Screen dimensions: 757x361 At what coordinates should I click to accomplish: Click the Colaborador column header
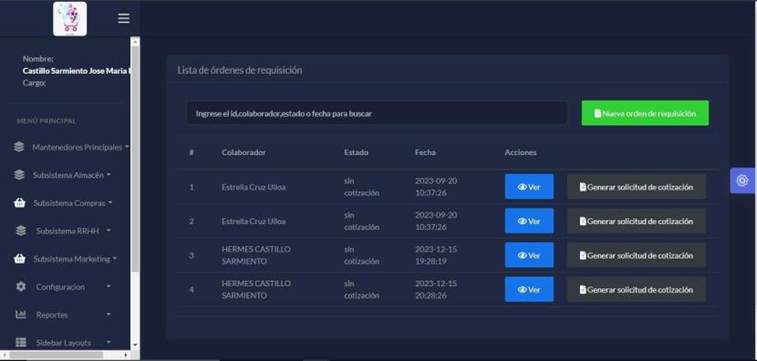pyautogui.click(x=244, y=152)
